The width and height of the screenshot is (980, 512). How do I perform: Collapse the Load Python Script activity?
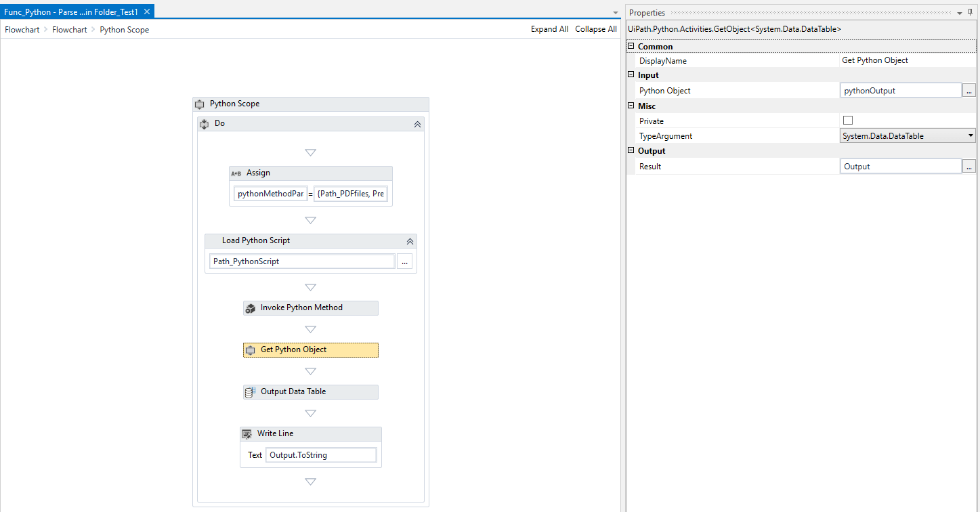click(x=410, y=241)
